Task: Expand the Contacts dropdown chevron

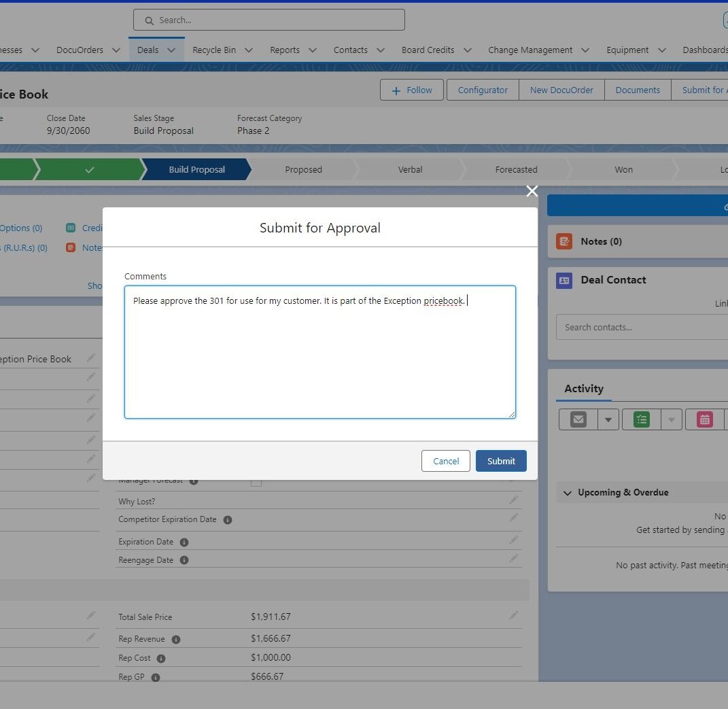Action: click(x=381, y=50)
